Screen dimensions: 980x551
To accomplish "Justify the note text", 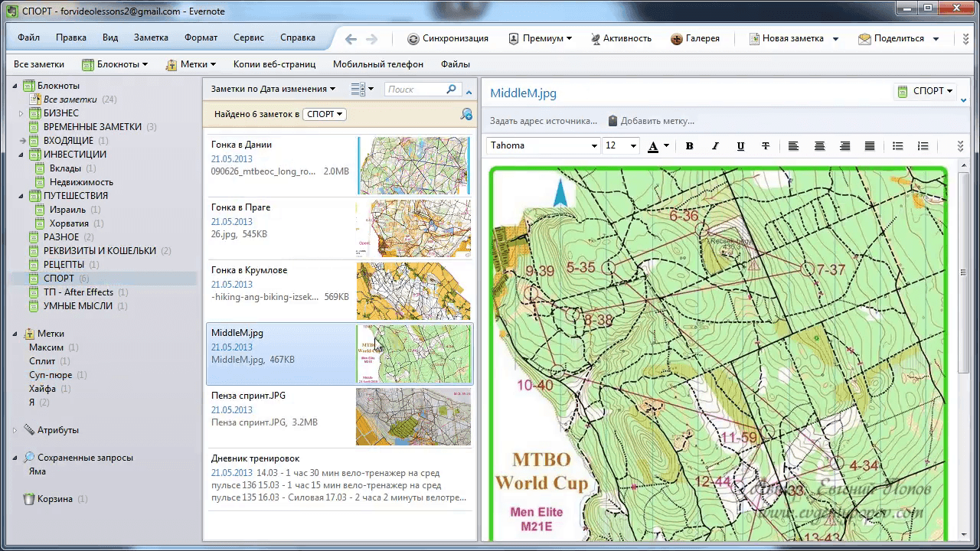I will (x=870, y=146).
